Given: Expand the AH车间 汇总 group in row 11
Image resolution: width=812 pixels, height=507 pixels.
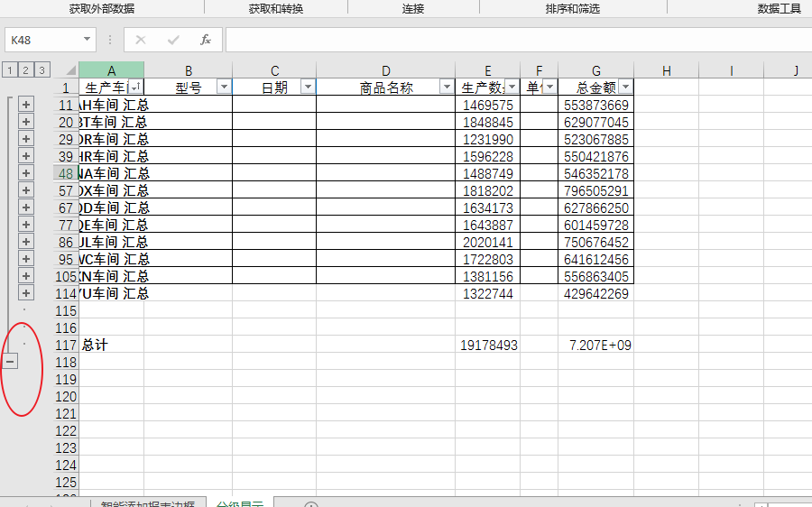Looking at the screenshot, I should (x=26, y=105).
